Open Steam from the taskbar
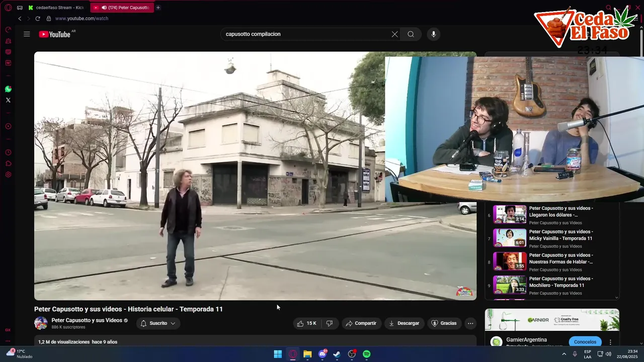This screenshot has height=362, width=644. point(337,354)
